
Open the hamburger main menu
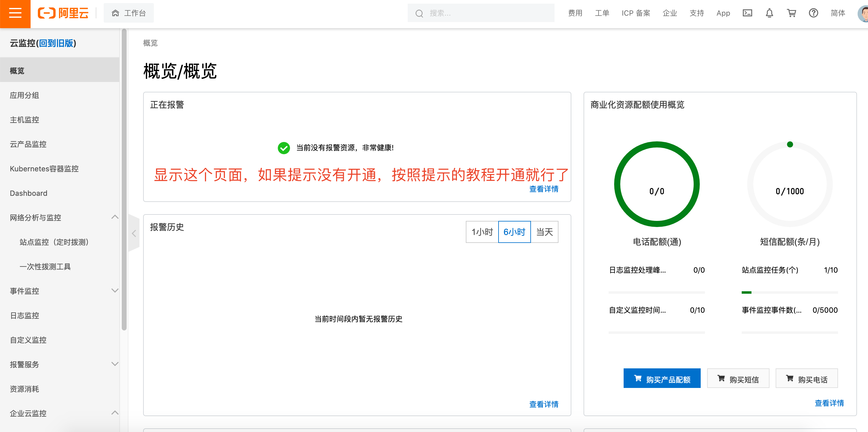pos(15,13)
